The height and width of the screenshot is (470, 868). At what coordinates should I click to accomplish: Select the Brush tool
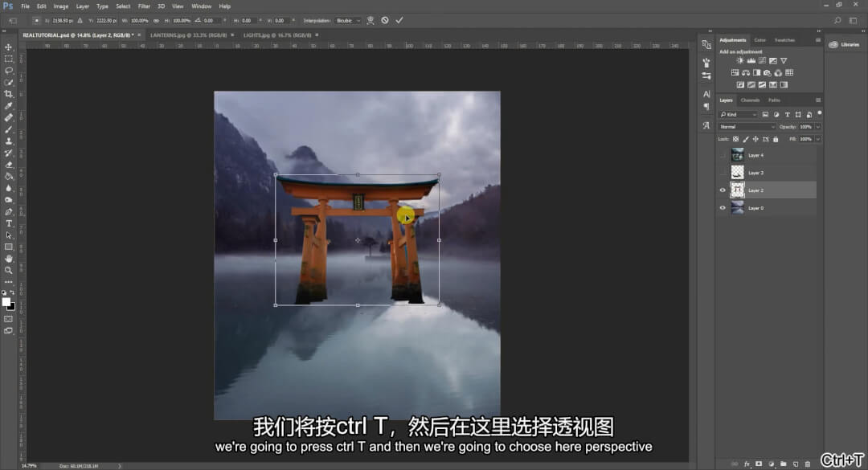click(x=8, y=129)
